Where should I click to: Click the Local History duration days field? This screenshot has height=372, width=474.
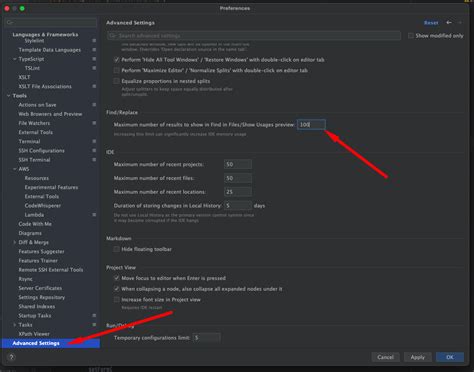tap(238, 206)
